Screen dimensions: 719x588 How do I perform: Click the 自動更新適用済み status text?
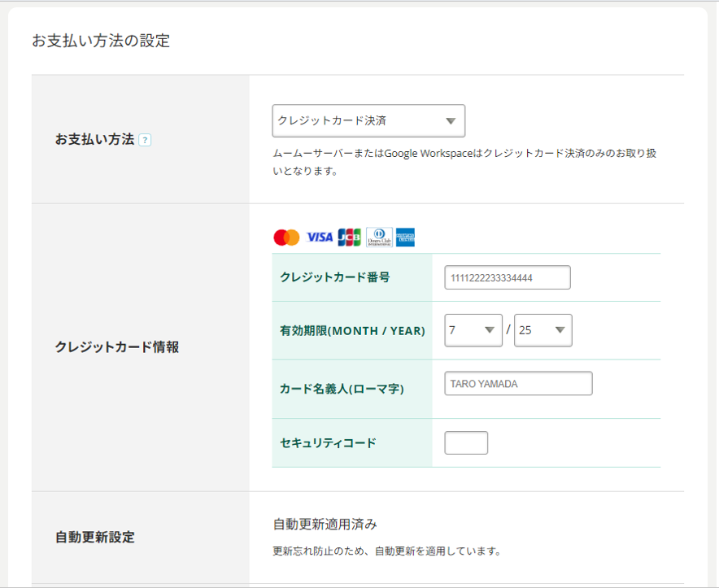(x=325, y=525)
